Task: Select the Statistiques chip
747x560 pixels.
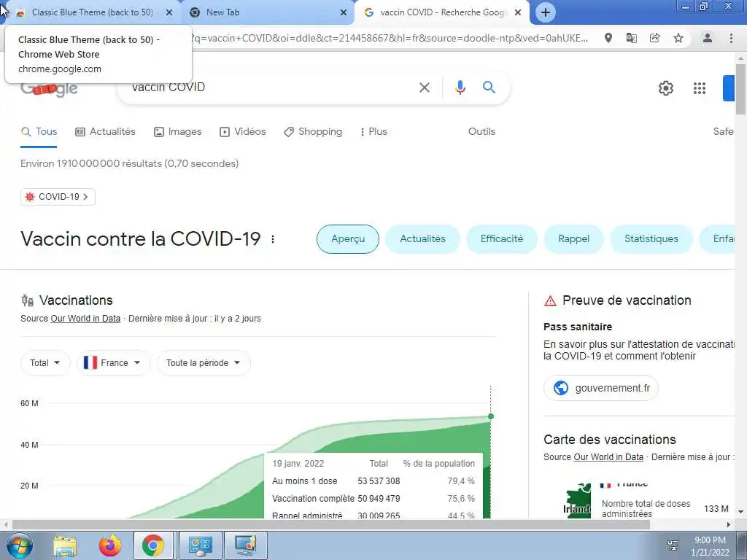Action: [651, 239]
